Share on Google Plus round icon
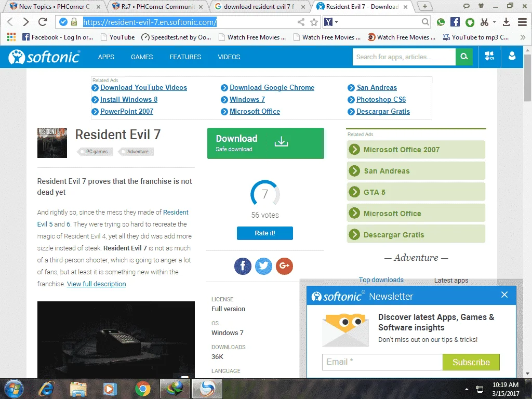532x399 pixels. pyautogui.click(x=284, y=266)
